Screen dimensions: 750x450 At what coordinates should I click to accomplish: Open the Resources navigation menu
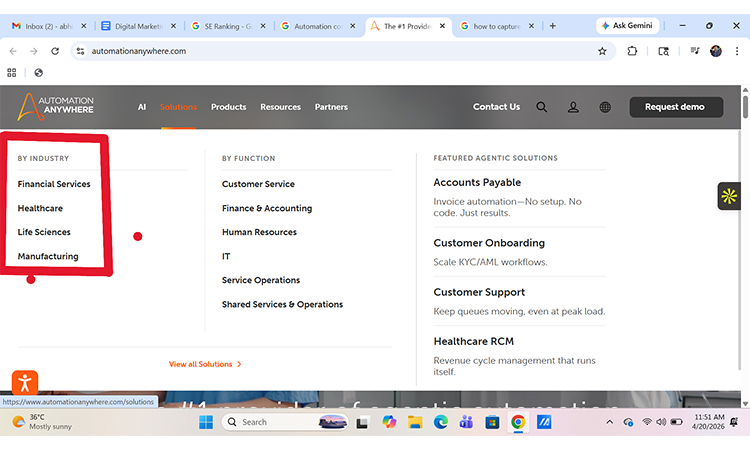(x=280, y=107)
